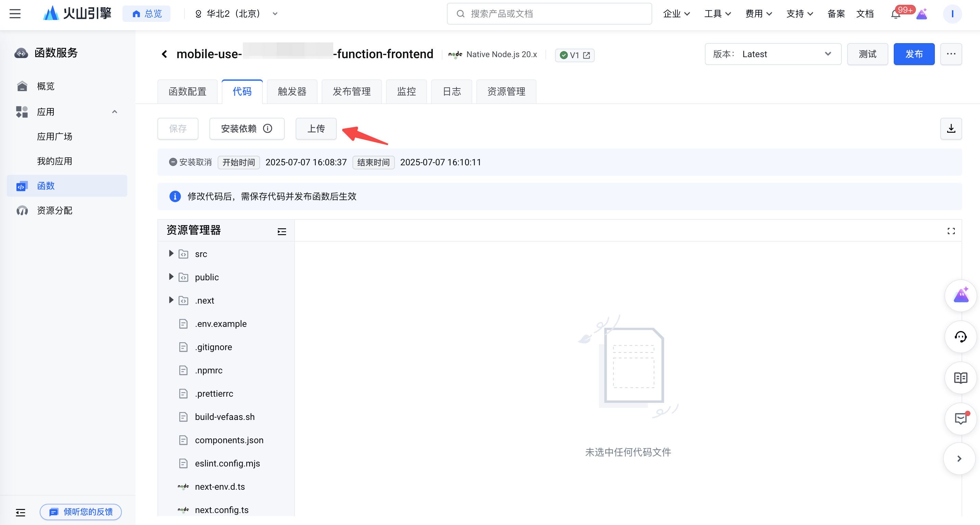This screenshot has height=525, width=980.
Task: Open the notification bell icon
Action: click(895, 14)
